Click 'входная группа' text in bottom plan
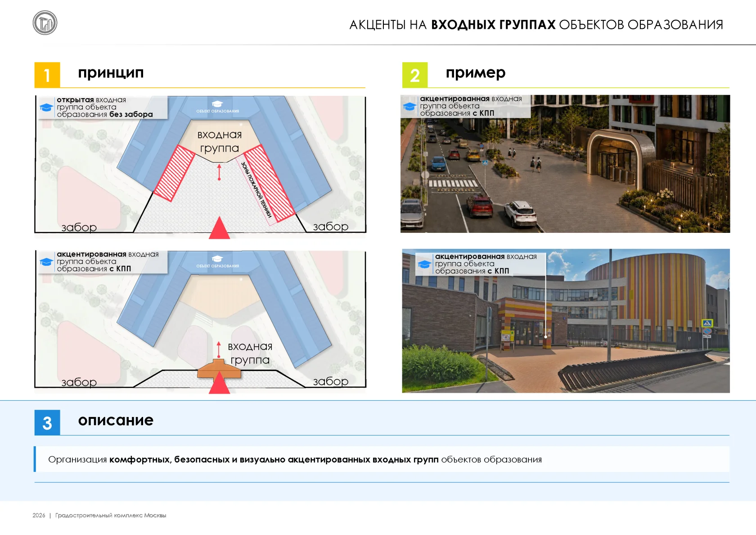756x535 pixels. click(250, 354)
